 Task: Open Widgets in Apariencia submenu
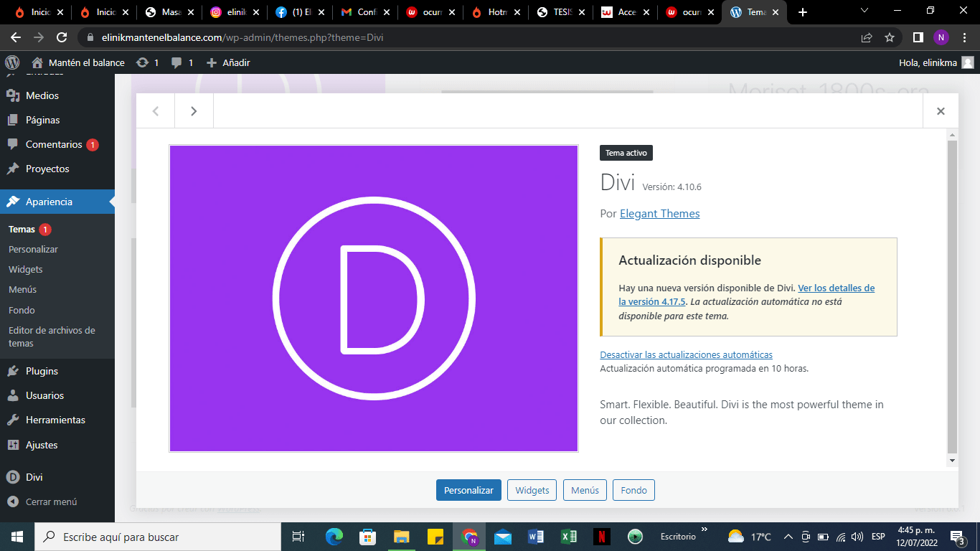(26, 269)
